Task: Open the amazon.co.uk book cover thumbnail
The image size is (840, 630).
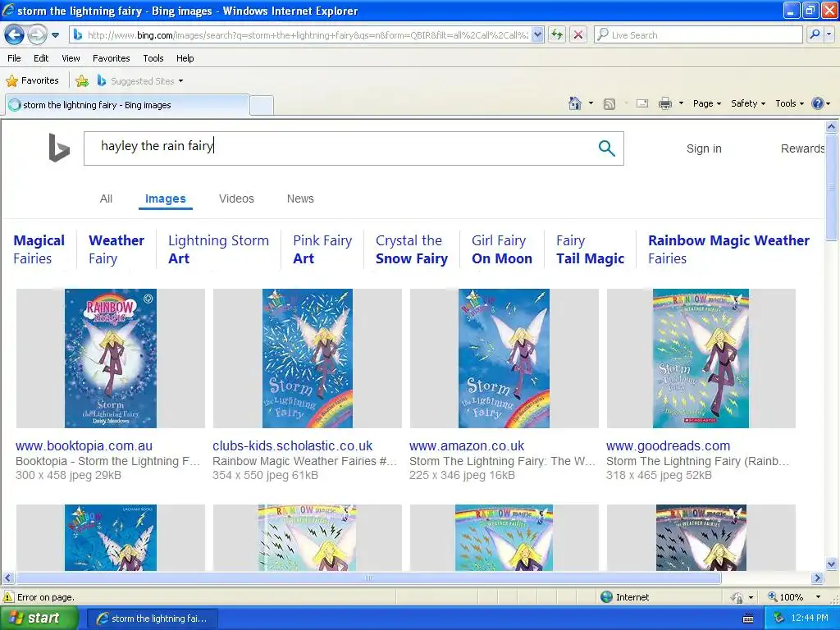Action: [x=504, y=358]
